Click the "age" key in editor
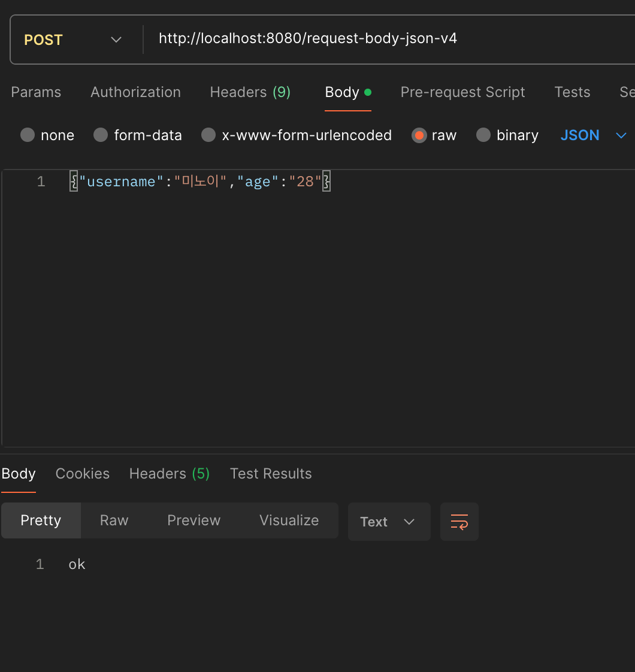635x672 pixels. pos(258,181)
